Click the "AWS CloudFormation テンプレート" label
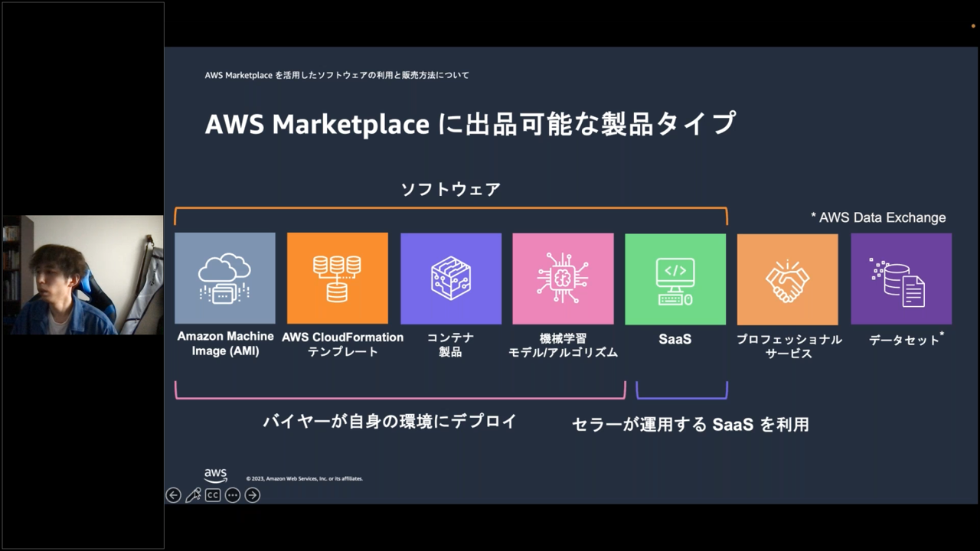The height and width of the screenshot is (551, 980). [x=342, y=344]
